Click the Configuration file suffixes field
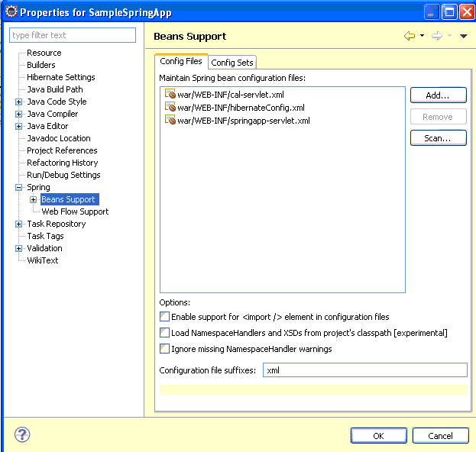This screenshot has height=452, width=476. [365, 370]
